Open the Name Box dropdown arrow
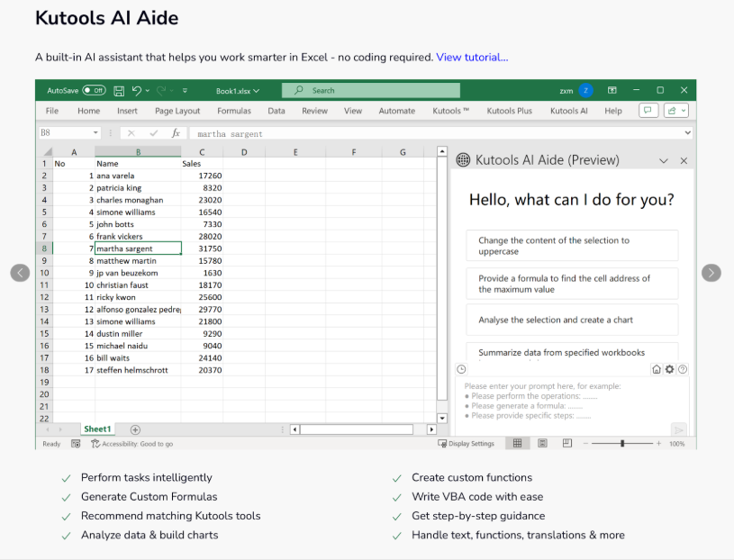 point(95,131)
